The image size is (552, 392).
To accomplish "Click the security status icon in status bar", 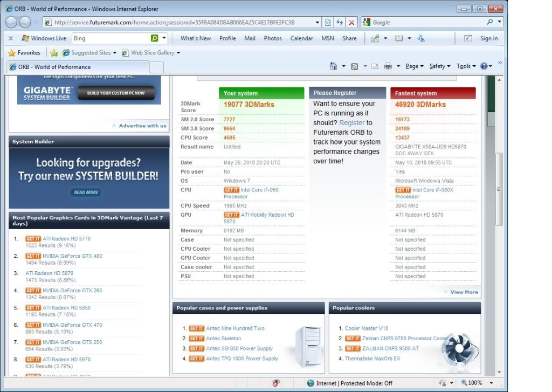I will point(275,383).
